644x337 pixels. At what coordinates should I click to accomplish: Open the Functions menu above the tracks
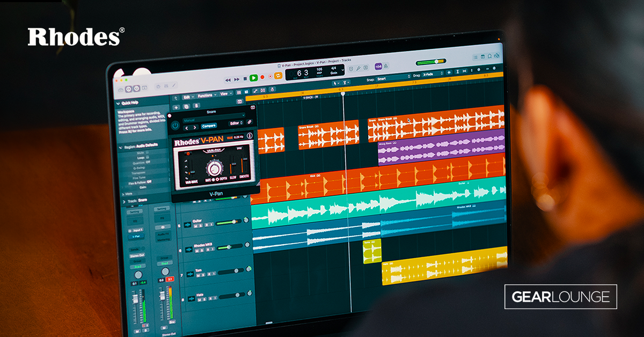pos(206,94)
